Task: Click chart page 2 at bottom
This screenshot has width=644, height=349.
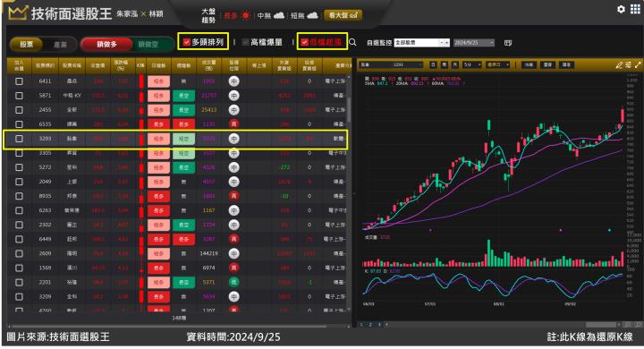Action: point(370,325)
